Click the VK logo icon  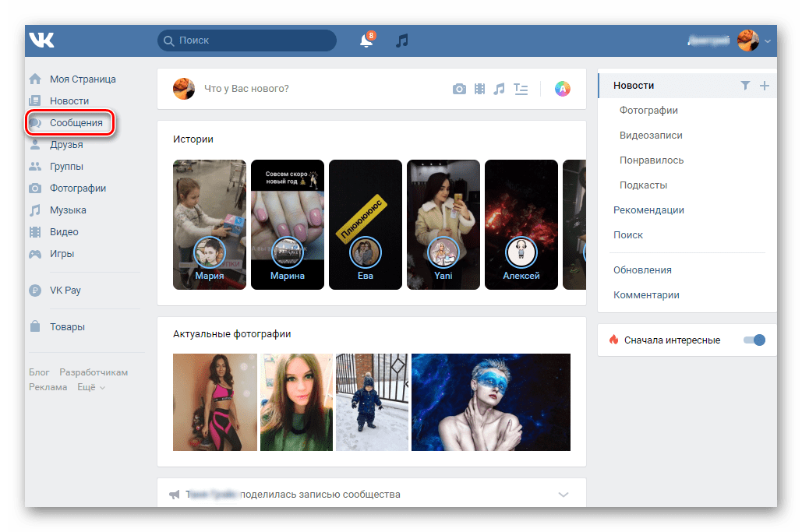41,40
